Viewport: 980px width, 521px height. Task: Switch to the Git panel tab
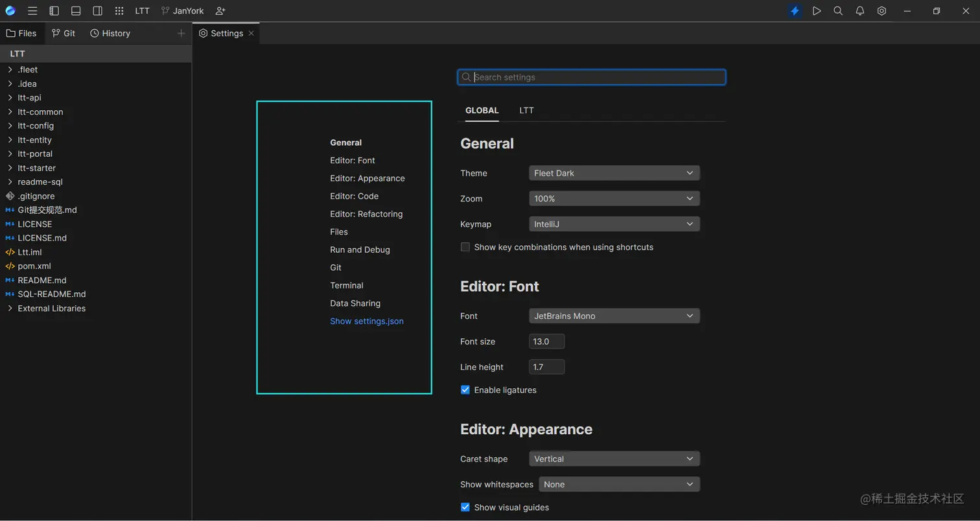point(64,33)
